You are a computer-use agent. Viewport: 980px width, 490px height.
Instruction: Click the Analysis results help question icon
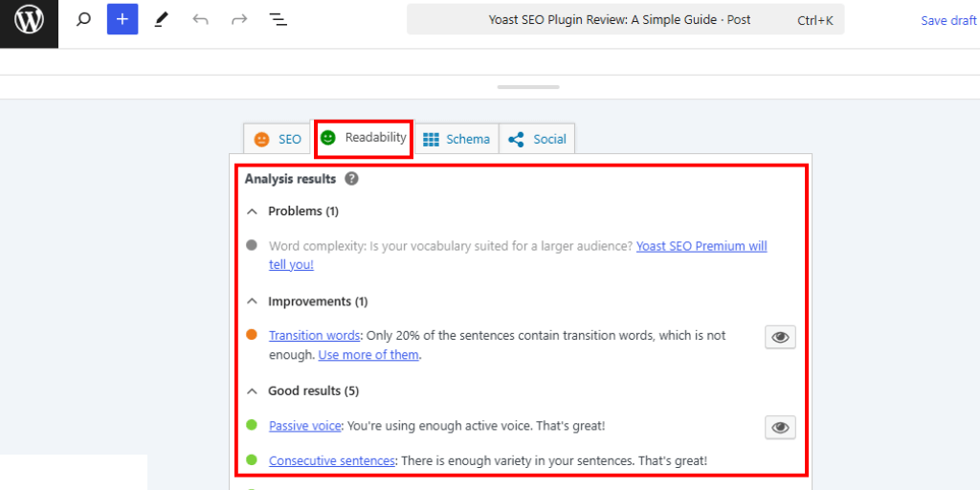click(x=352, y=179)
